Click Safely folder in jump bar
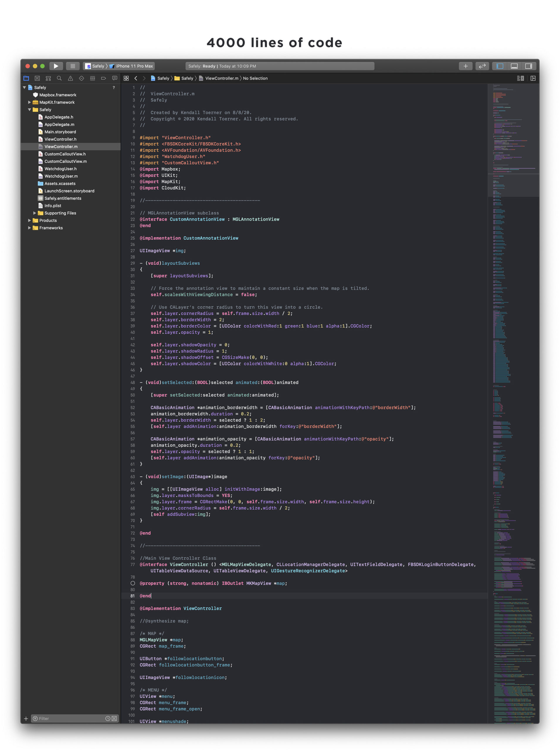Screen dimensions: 560x751 click(x=184, y=78)
